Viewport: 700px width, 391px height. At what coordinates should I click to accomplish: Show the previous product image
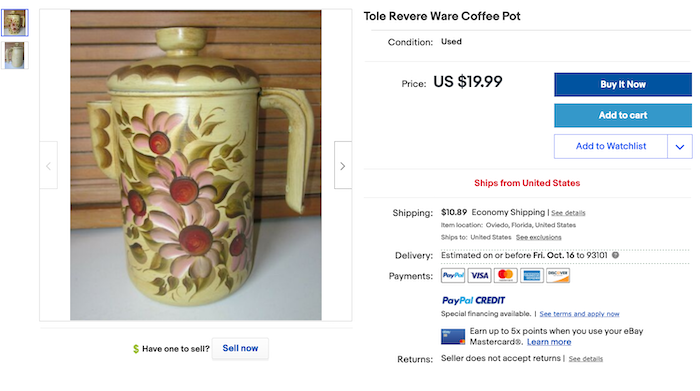tap(49, 166)
